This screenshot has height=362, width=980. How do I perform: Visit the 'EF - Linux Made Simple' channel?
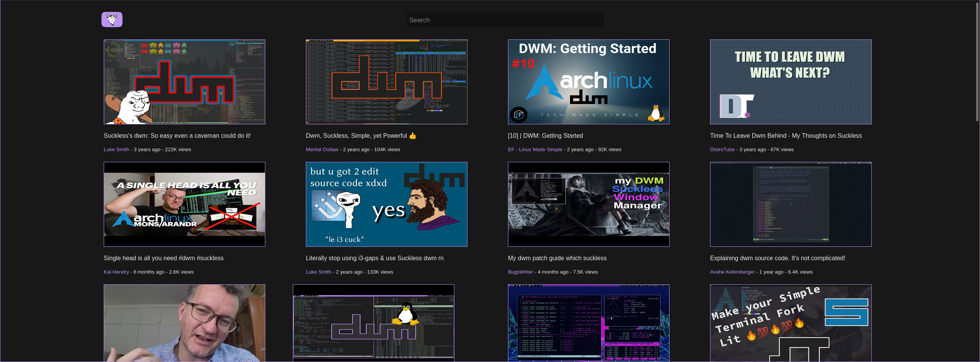pyautogui.click(x=535, y=150)
